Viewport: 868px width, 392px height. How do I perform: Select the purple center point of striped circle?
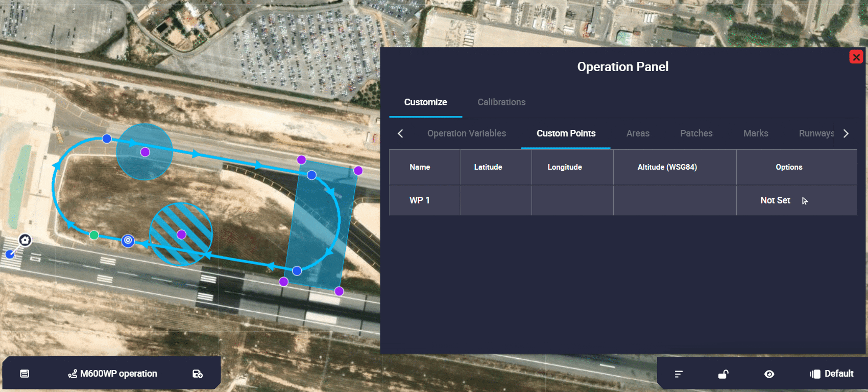[x=181, y=234]
